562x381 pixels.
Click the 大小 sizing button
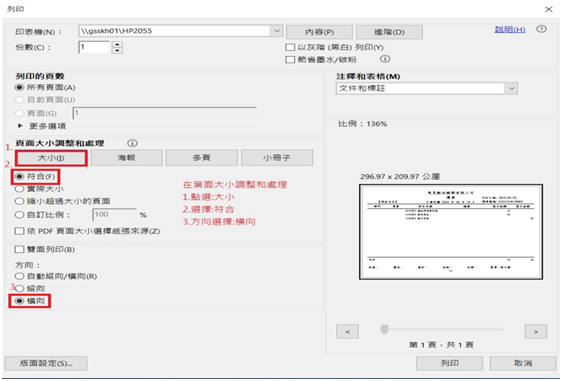tap(51, 158)
